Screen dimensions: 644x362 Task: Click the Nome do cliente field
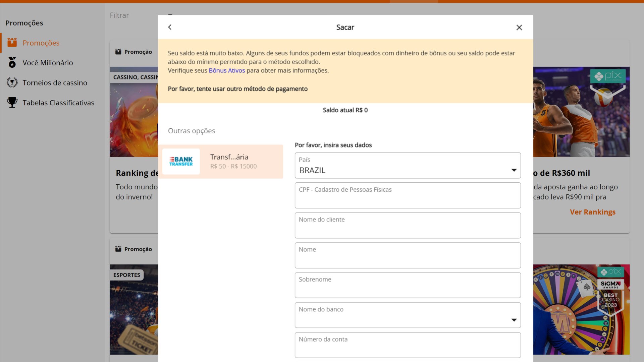[408, 225]
